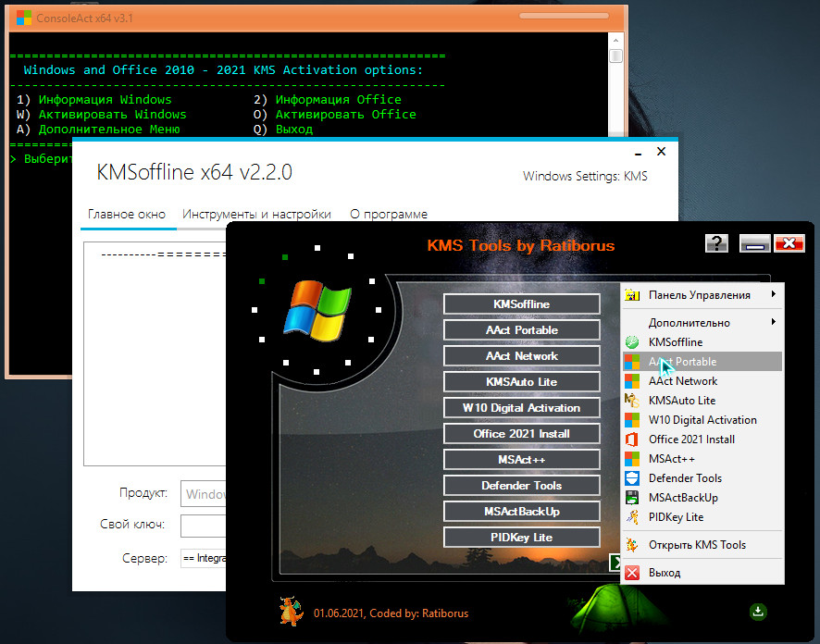Click the Свой ключ input field

tap(204, 526)
